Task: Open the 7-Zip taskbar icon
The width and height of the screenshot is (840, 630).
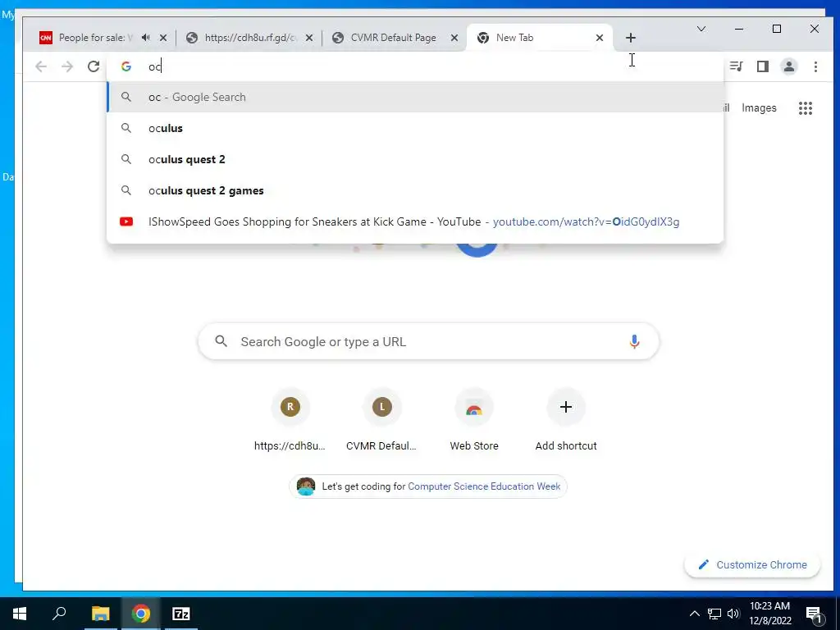Action: (x=181, y=614)
